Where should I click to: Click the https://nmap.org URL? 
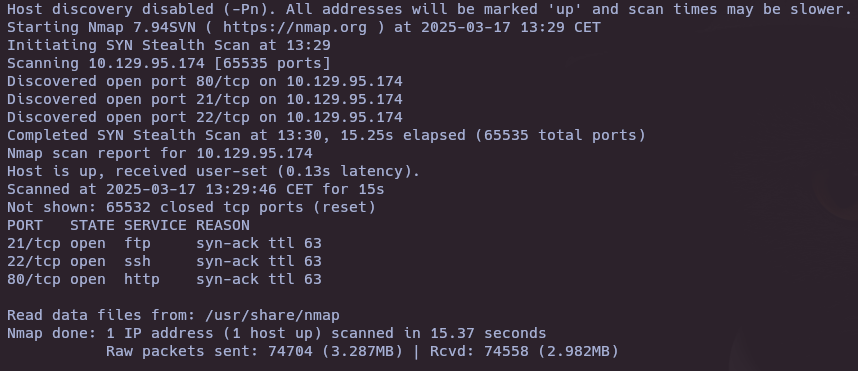point(295,27)
